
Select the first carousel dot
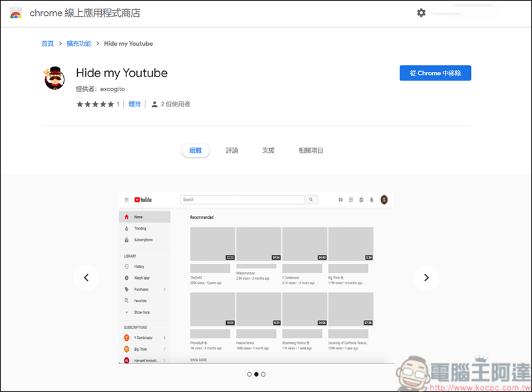pyautogui.click(x=249, y=374)
